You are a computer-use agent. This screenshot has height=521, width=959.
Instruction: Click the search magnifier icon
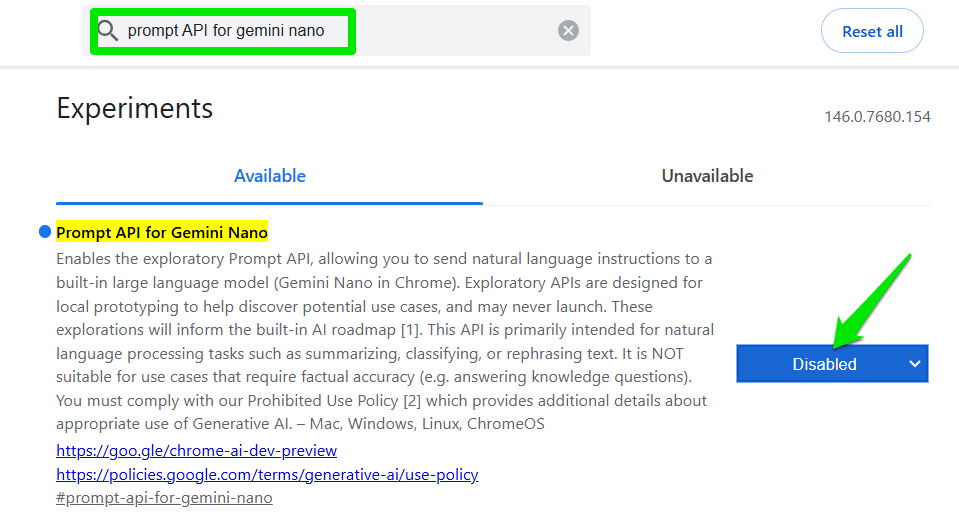click(x=108, y=31)
